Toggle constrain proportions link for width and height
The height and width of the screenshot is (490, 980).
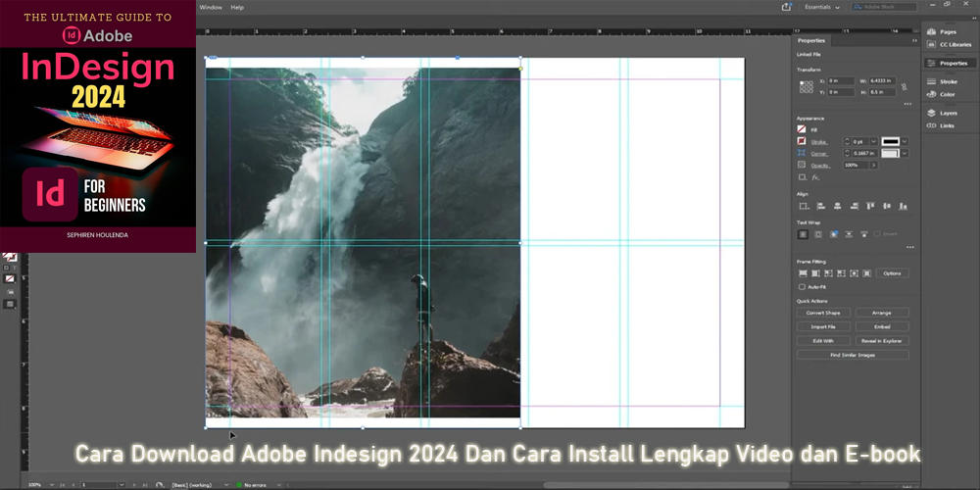click(x=904, y=87)
